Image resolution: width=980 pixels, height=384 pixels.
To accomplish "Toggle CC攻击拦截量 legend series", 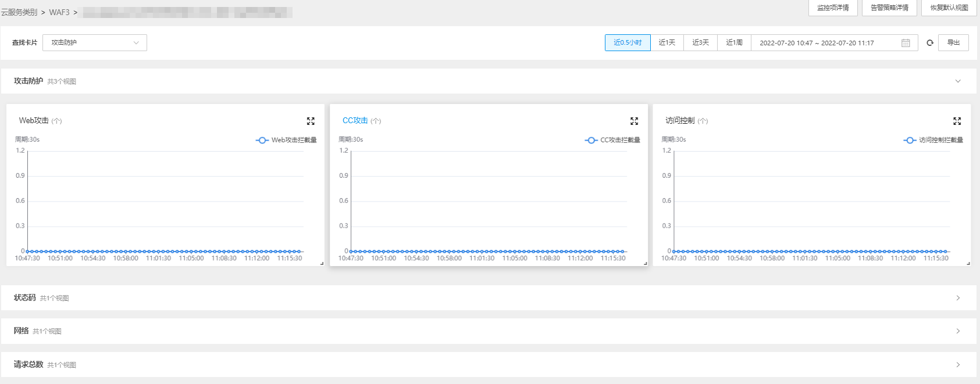I will 612,140.
